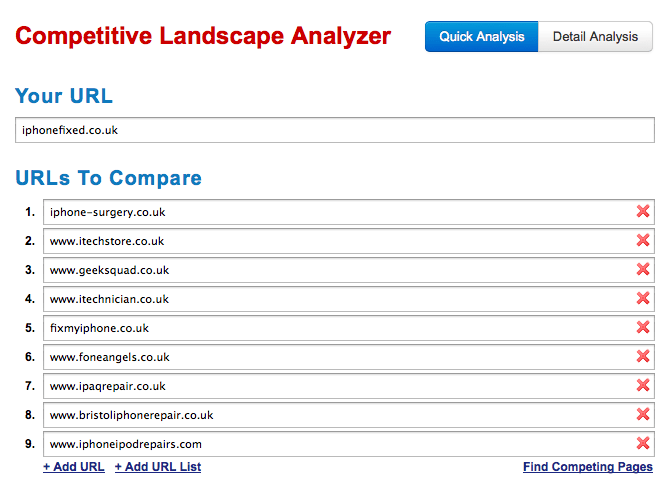
Task: Click the + Add URL link
Action: (x=74, y=467)
